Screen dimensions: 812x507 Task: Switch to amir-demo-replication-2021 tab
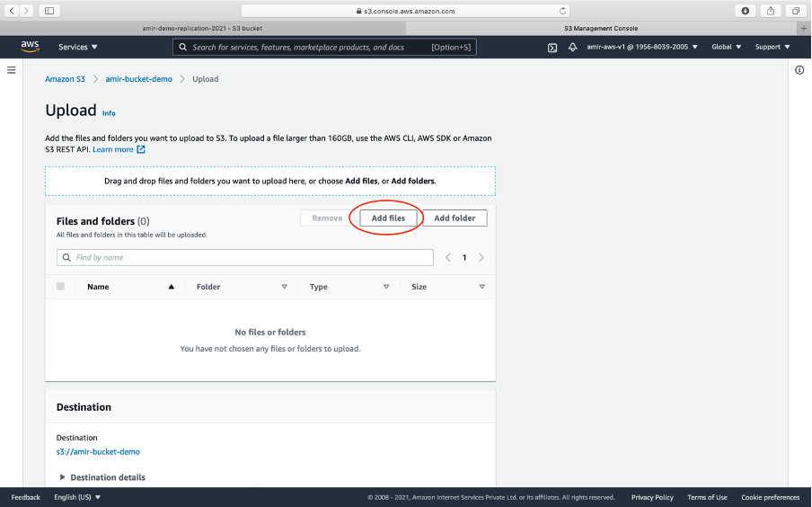tap(202, 28)
